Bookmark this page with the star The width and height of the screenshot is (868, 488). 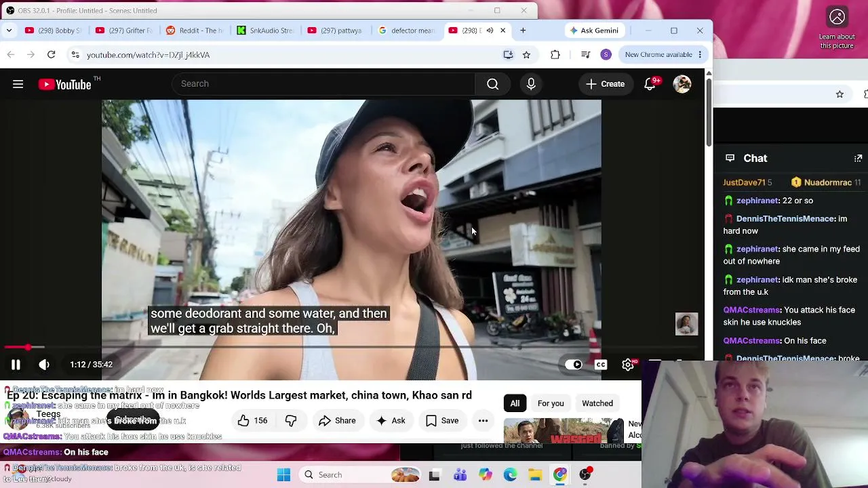[x=526, y=55]
